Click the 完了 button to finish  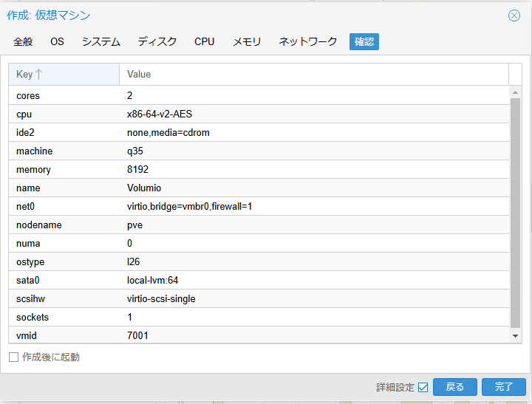(504, 387)
